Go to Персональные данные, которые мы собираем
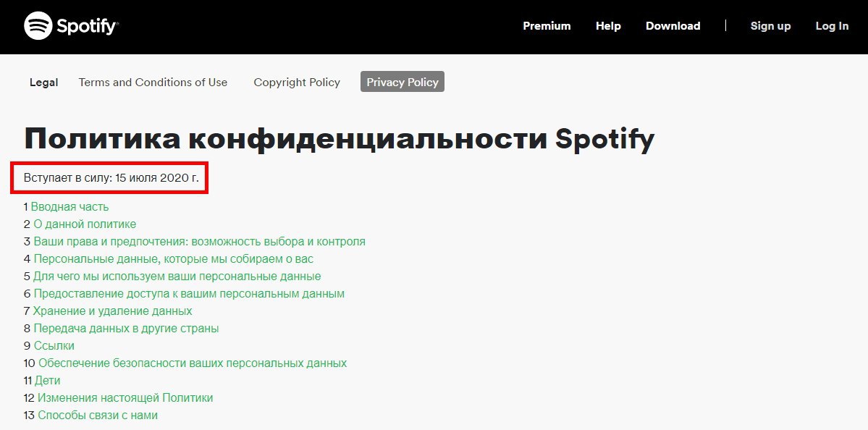 [x=174, y=259]
